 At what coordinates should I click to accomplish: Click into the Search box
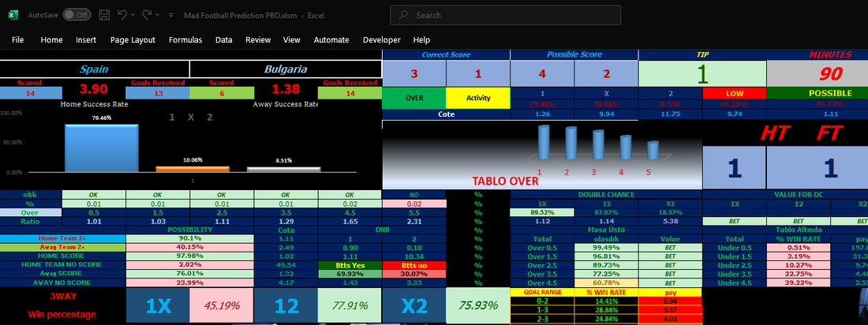click(x=505, y=16)
